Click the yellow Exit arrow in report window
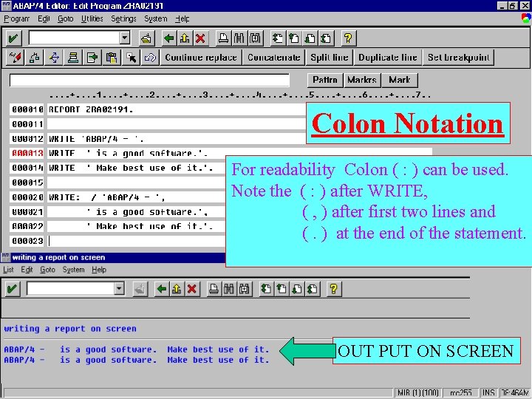 click(x=177, y=289)
